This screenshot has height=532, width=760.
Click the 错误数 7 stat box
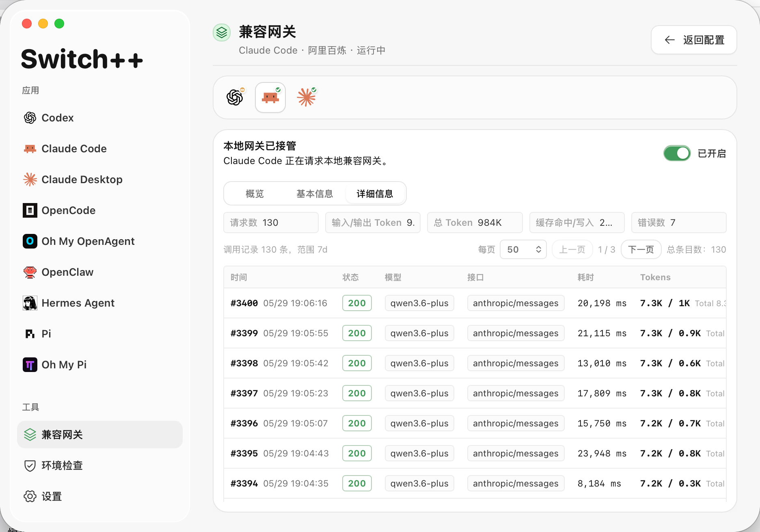679,223
